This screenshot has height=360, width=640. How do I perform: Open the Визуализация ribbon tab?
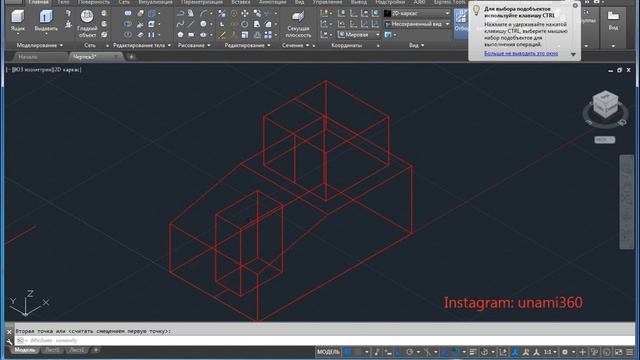pyautogui.click(x=155, y=2)
